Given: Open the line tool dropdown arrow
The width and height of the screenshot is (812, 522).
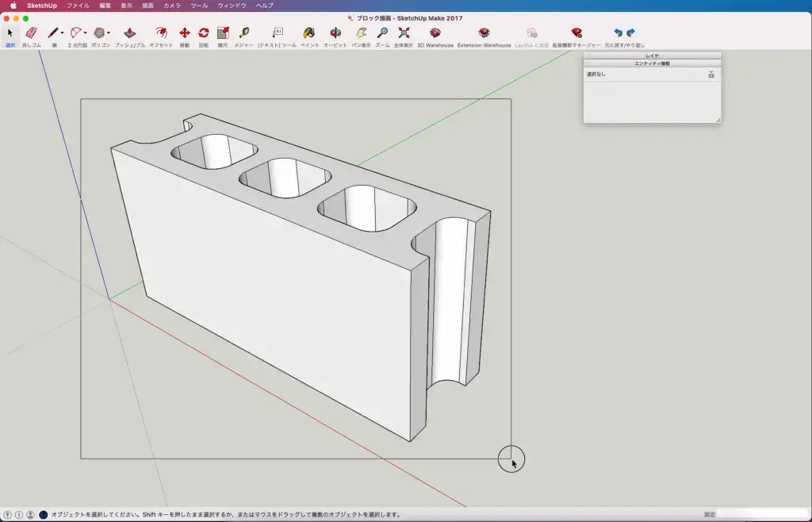Looking at the screenshot, I should tap(62, 33).
